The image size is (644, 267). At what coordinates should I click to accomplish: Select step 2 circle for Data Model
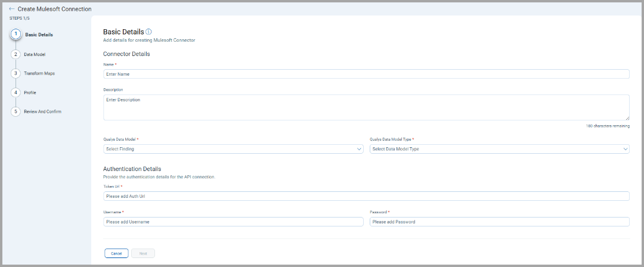(16, 54)
